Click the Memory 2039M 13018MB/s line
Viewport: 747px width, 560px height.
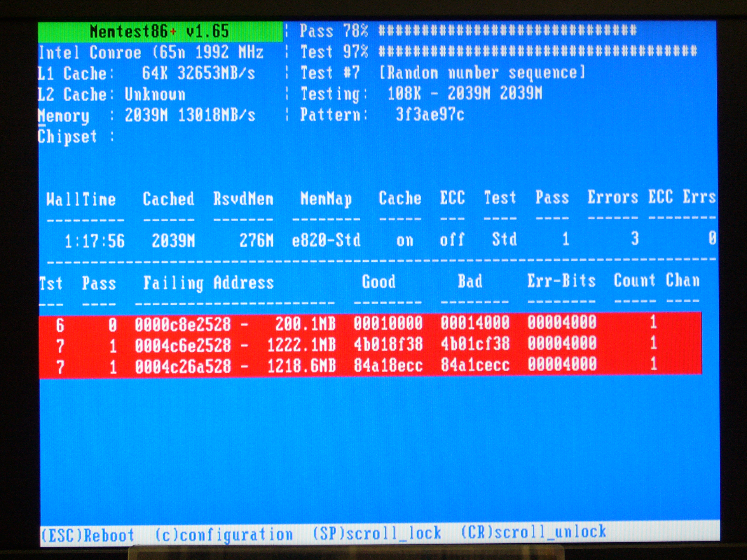coord(146,116)
